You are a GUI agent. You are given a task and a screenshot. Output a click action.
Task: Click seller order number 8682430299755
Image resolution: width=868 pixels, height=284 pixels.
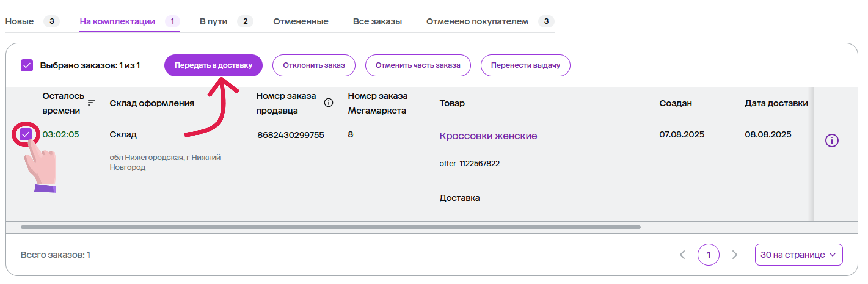pyautogui.click(x=290, y=135)
